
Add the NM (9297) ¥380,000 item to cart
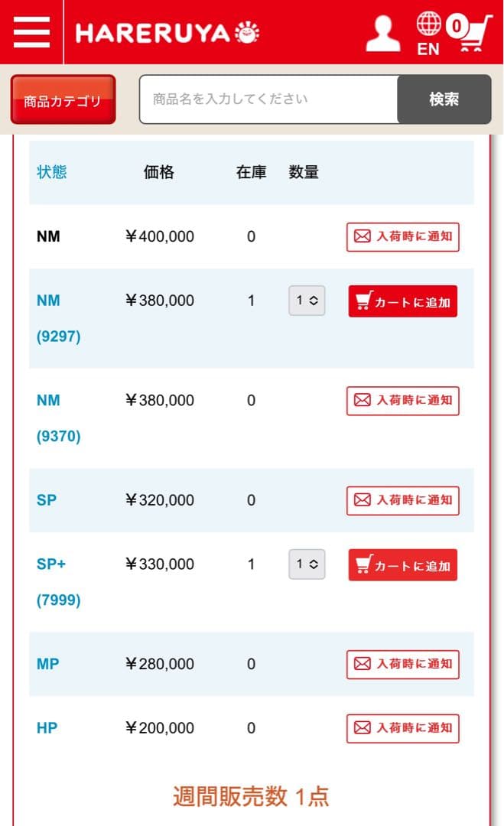pyautogui.click(x=402, y=301)
